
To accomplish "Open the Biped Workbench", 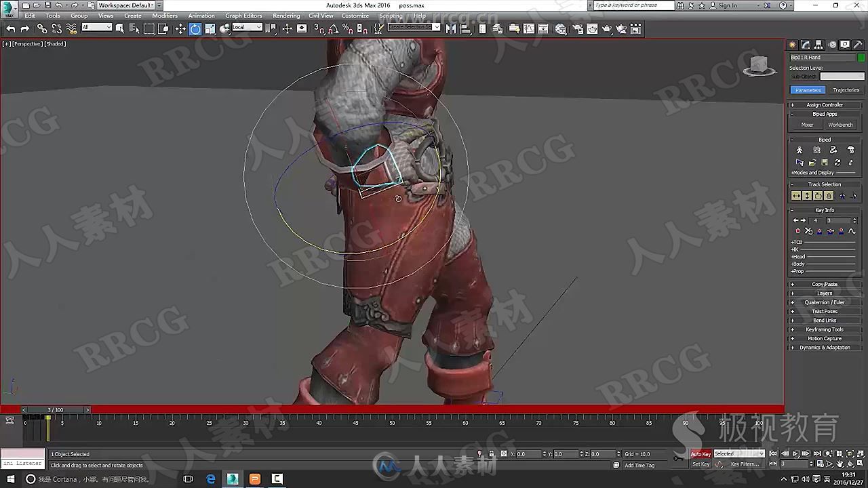I will pyautogui.click(x=840, y=125).
